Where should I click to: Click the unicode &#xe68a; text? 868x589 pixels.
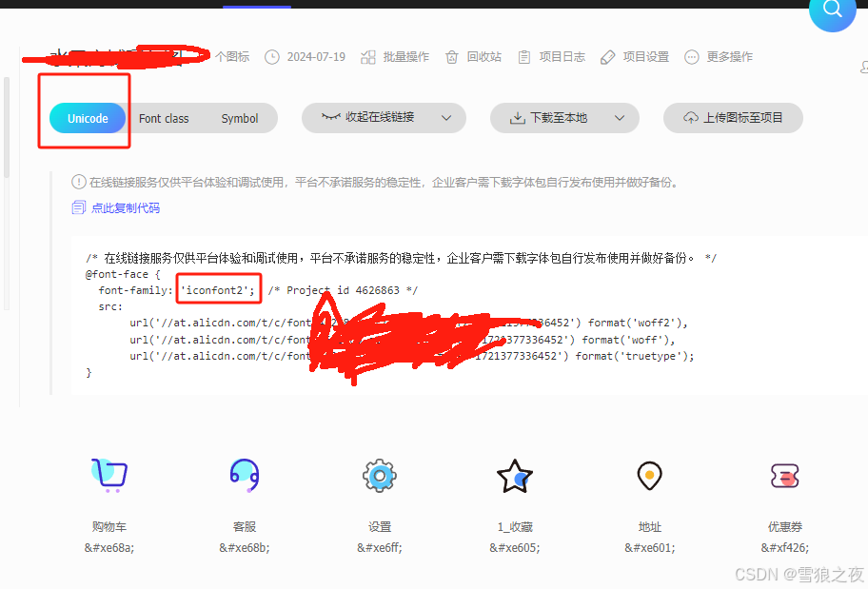coord(109,547)
